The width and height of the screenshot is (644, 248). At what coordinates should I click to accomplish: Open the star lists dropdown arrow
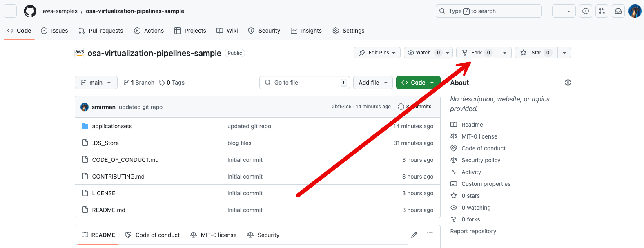564,53
